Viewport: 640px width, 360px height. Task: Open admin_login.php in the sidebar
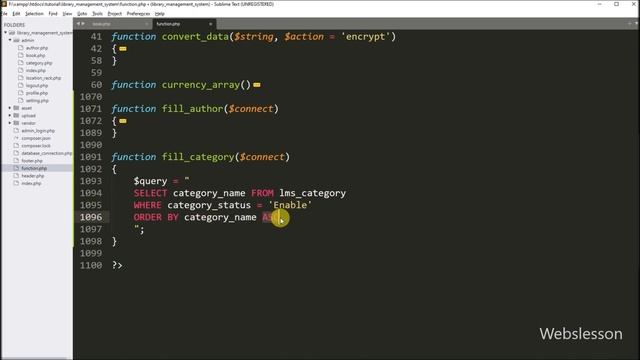pos(38,131)
